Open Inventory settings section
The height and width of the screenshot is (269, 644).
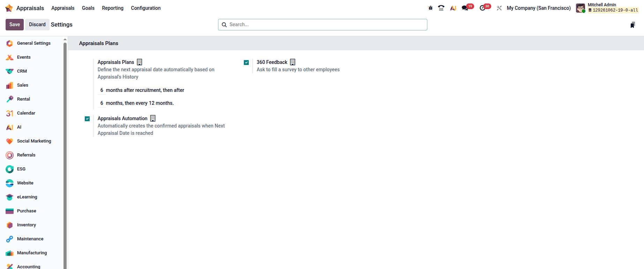coord(31,225)
